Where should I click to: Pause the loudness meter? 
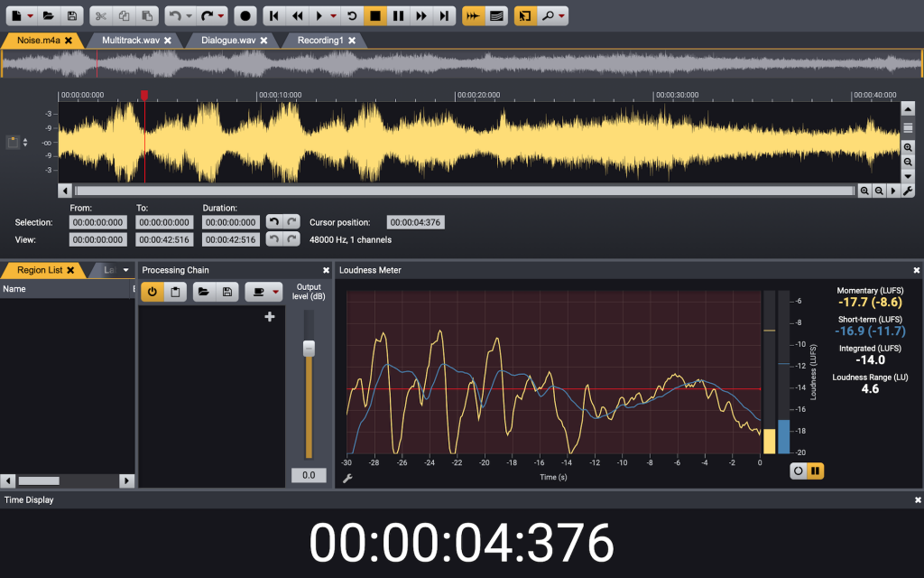815,471
